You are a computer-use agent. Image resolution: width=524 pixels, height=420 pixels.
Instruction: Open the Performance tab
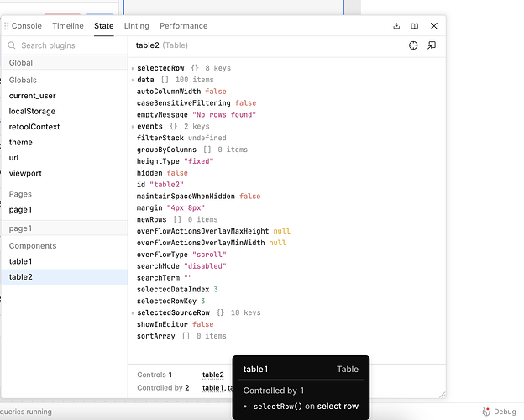(x=183, y=26)
